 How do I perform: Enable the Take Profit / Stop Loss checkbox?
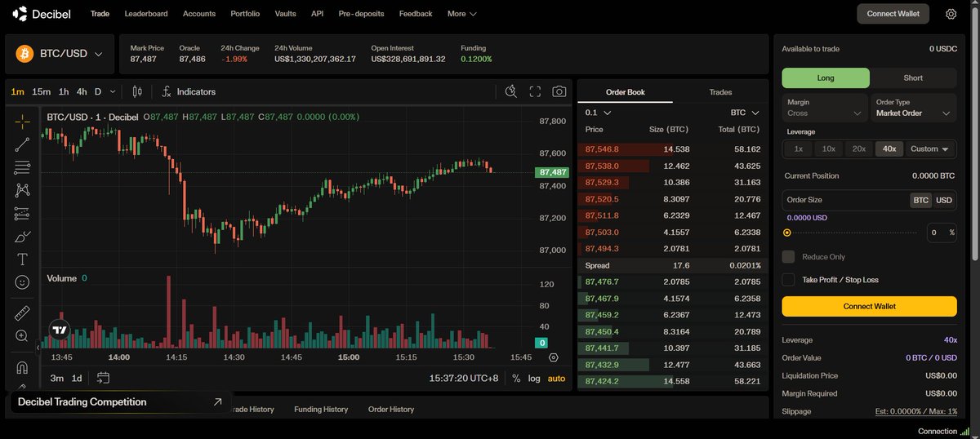coord(788,279)
